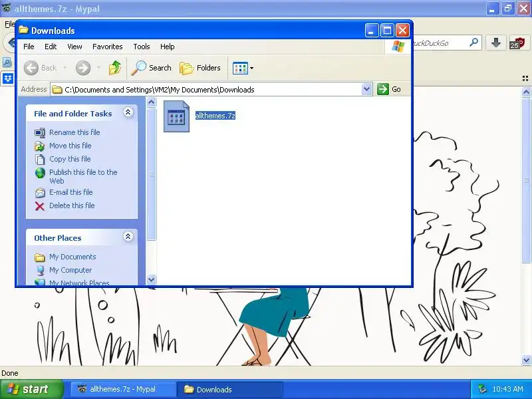The image size is (532, 399).
Task: Open Back history dropdown arrow
Action: 65,68
